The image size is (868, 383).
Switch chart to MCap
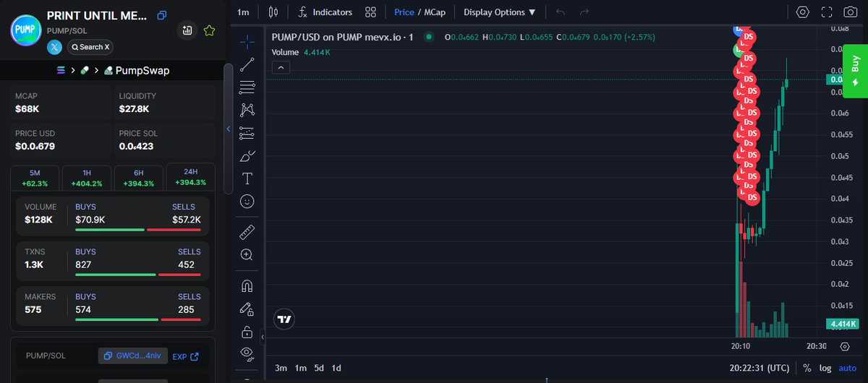click(x=435, y=12)
